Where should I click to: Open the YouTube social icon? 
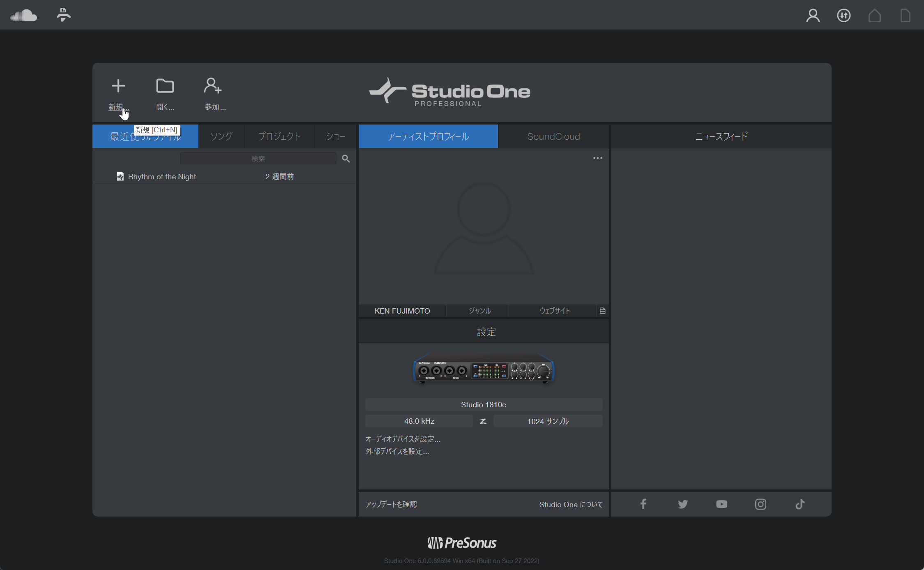721,504
